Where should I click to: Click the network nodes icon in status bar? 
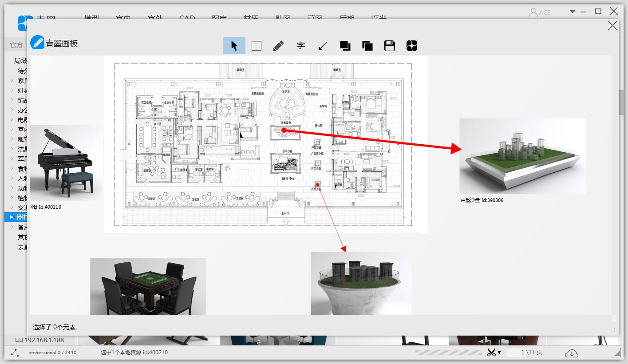[x=15, y=352]
